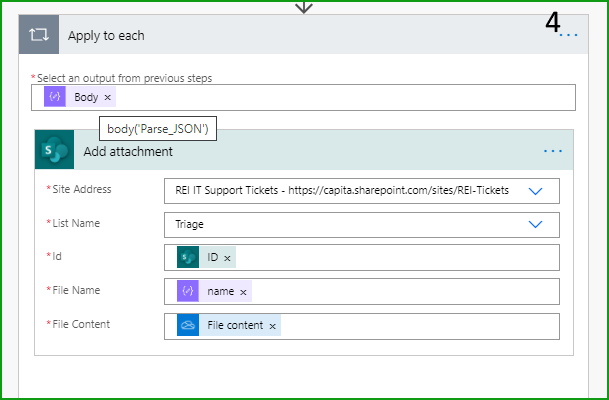The width and height of the screenshot is (609, 400).
Task: Expand the Site Address dropdown
Action: pos(535,191)
